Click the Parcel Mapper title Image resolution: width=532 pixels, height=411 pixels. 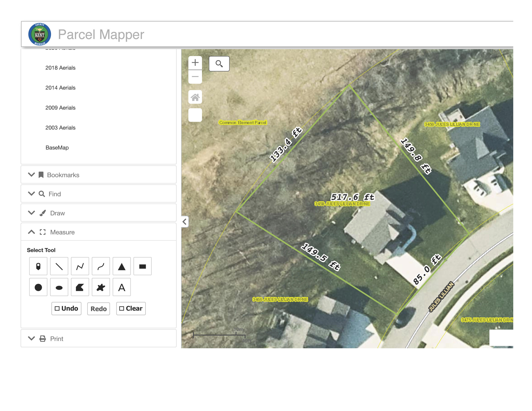click(101, 34)
